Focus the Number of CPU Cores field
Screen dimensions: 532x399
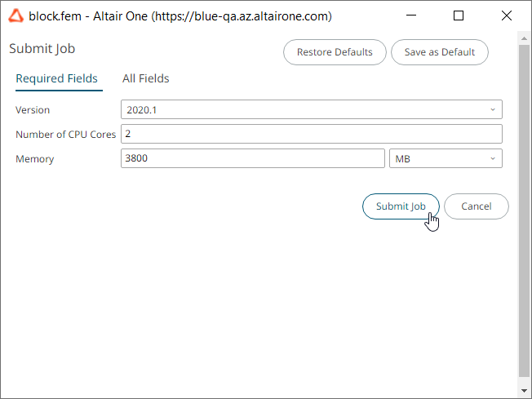coord(311,134)
